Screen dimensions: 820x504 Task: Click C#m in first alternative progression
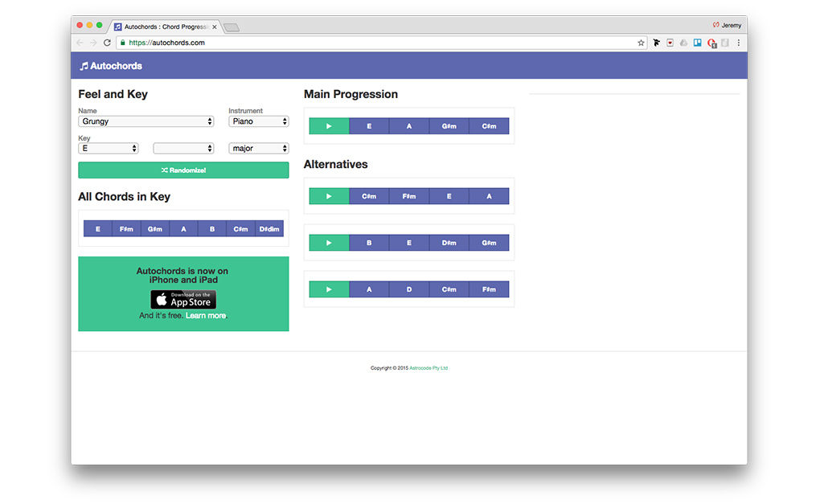point(369,196)
